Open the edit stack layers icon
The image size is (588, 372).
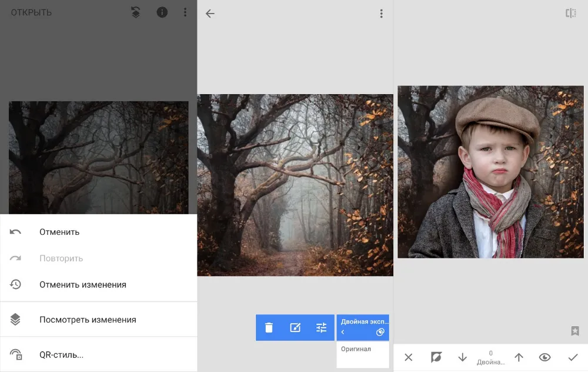pos(136,12)
